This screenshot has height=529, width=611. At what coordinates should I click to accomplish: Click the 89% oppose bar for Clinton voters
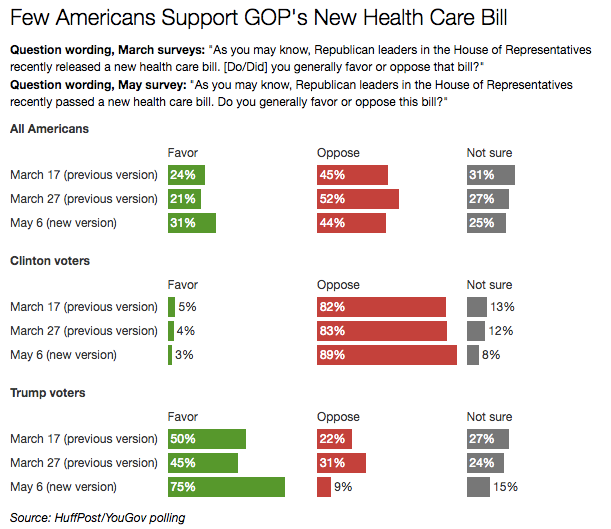tap(387, 355)
